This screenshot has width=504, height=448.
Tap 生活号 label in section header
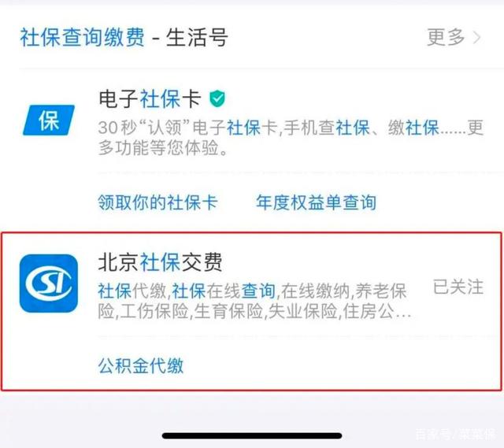click(x=197, y=38)
